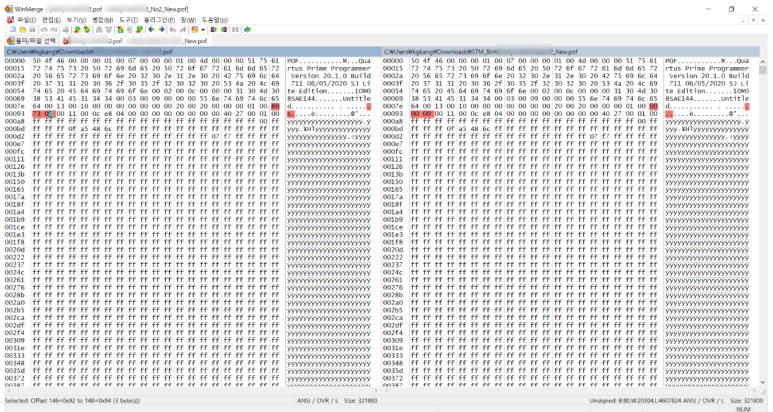Image resolution: width=773 pixels, height=412 pixels.
Task: Go to Current Difference toolbar icon
Action: (x=130, y=30)
